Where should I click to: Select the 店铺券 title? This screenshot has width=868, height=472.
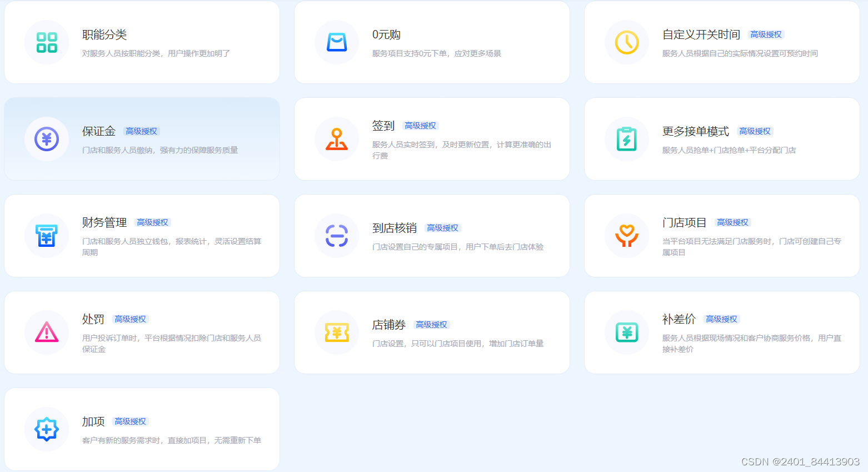coord(389,325)
